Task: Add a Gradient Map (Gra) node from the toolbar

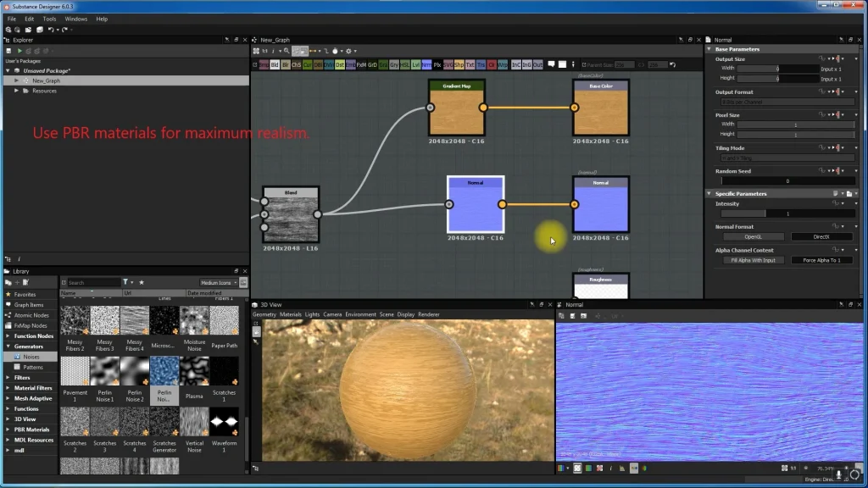Action: pyautogui.click(x=383, y=64)
